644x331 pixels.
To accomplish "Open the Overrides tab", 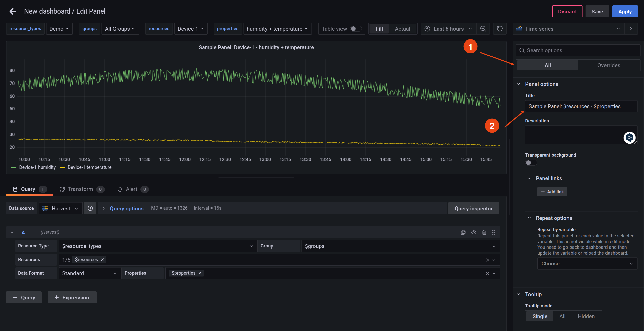I will point(609,65).
